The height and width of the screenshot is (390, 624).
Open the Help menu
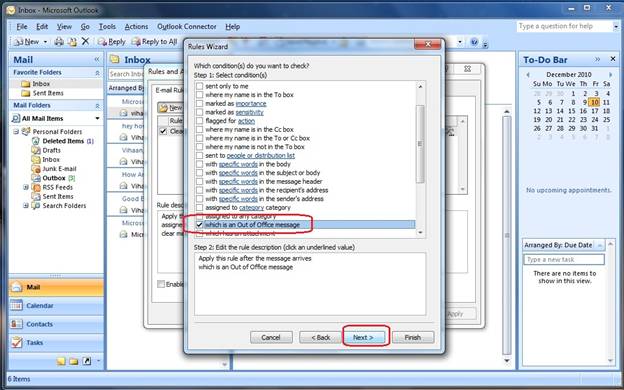click(x=232, y=27)
